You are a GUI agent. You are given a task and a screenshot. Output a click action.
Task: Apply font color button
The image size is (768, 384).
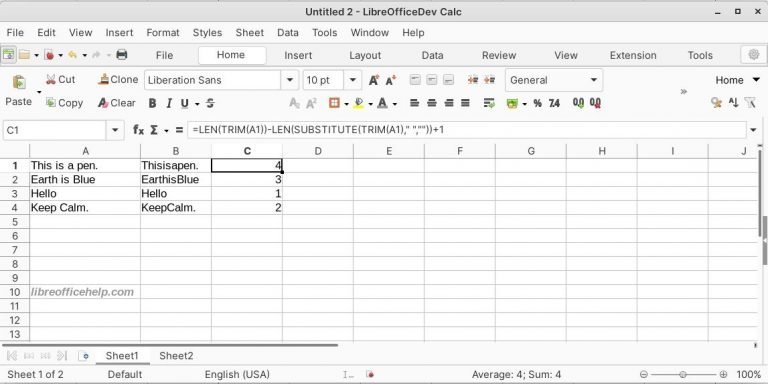[x=383, y=103]
